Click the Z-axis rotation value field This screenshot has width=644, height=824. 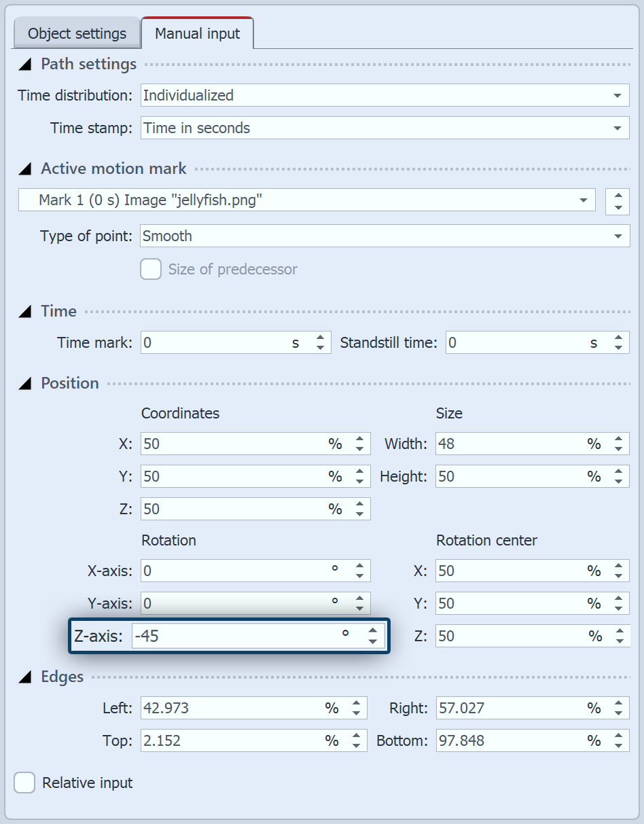238,637
